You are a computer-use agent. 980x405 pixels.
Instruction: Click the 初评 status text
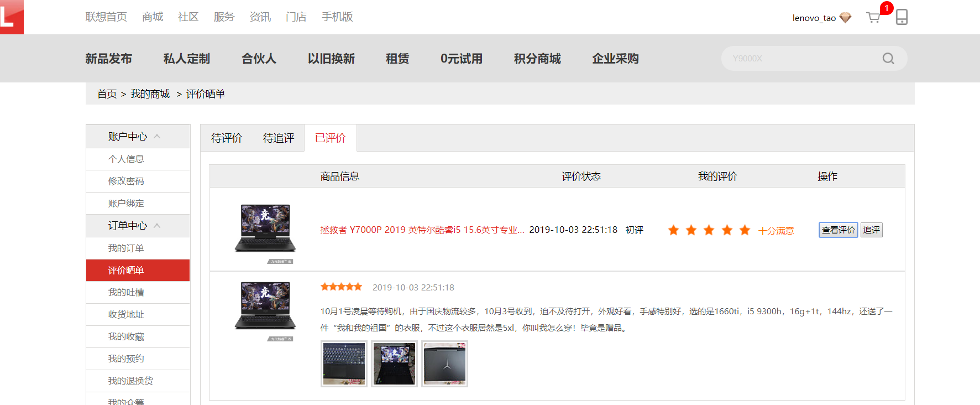tap(635, 230)
